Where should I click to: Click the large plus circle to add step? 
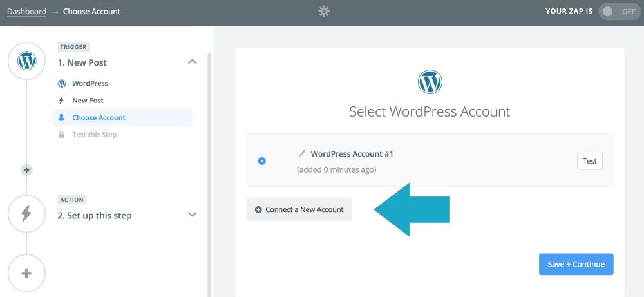click(26, 273)
